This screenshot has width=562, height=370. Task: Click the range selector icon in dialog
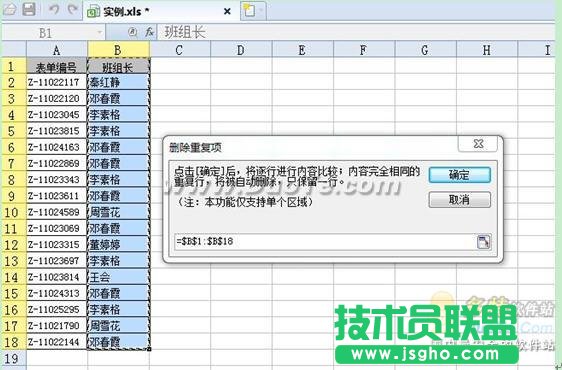484,241
